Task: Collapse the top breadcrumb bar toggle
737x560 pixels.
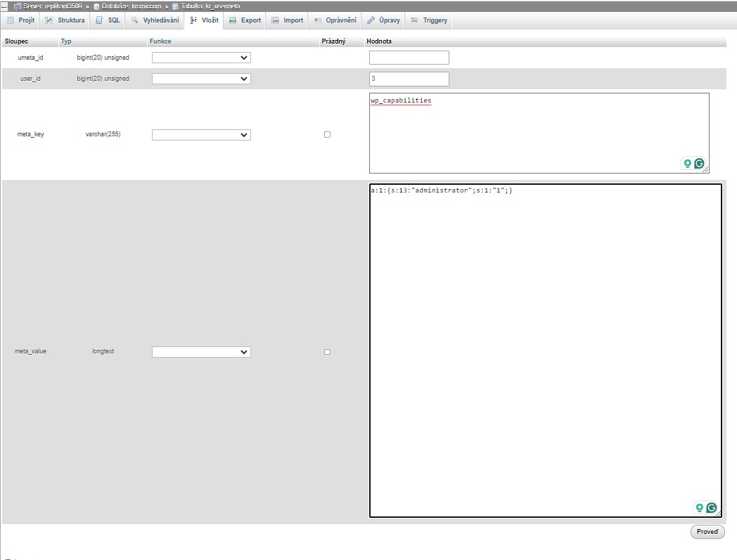Action: (x=4, y=6)
